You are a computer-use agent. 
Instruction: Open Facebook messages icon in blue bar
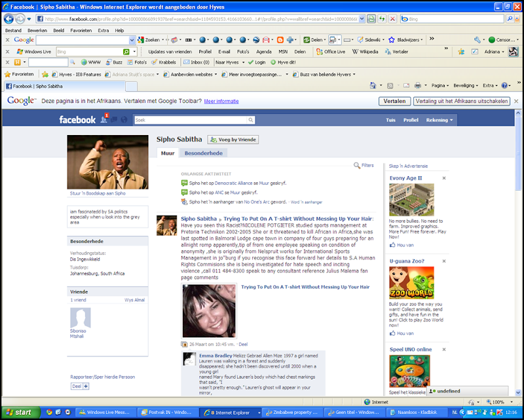[114, 119]
